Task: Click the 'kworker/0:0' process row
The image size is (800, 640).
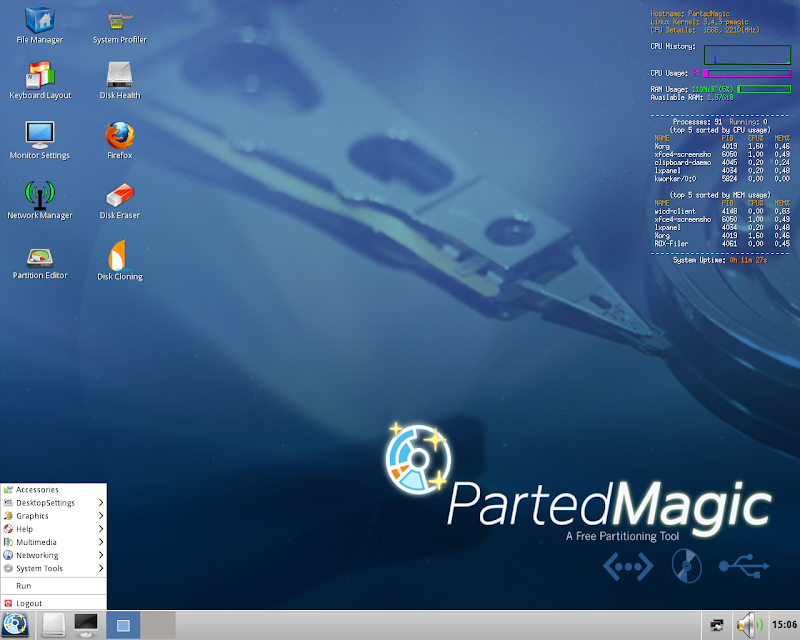Action: pos(722,179)
